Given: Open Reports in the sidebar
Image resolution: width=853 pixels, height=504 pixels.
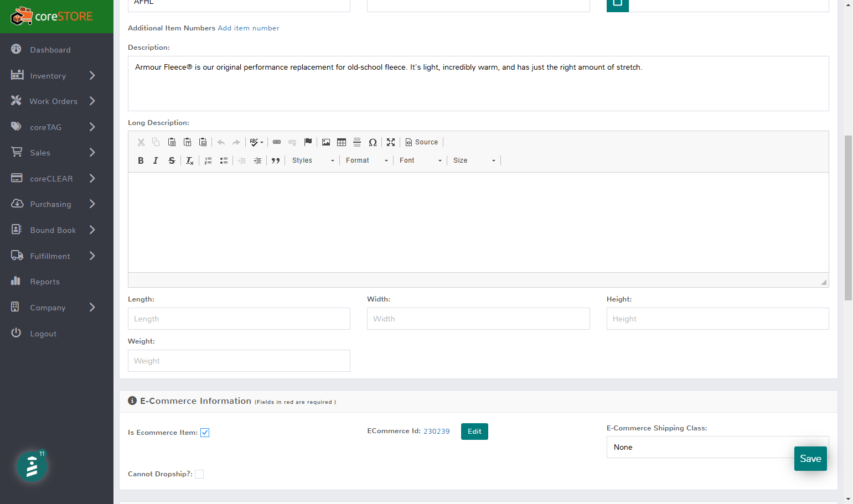Looking at the screenshot, I should (45, 282).
